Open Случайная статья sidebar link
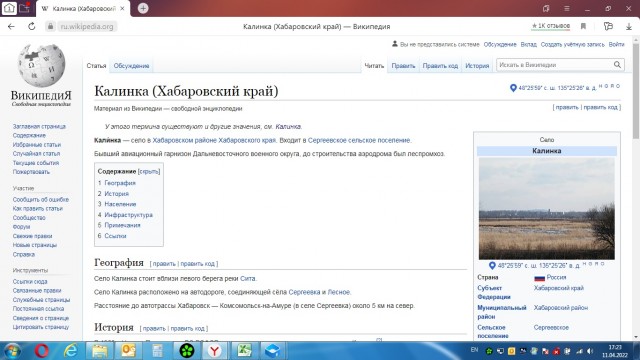640x360 pixels. coord(36,153)
